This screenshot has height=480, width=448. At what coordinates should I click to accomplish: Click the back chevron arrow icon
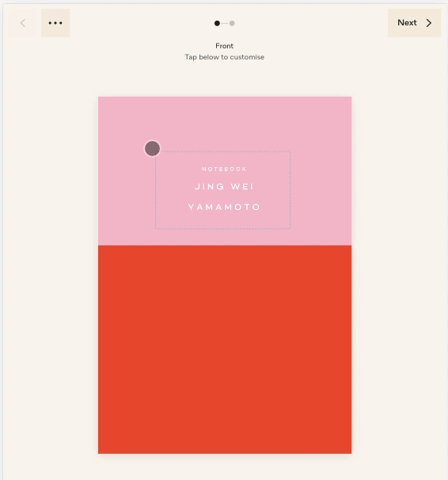click(23, 23)
